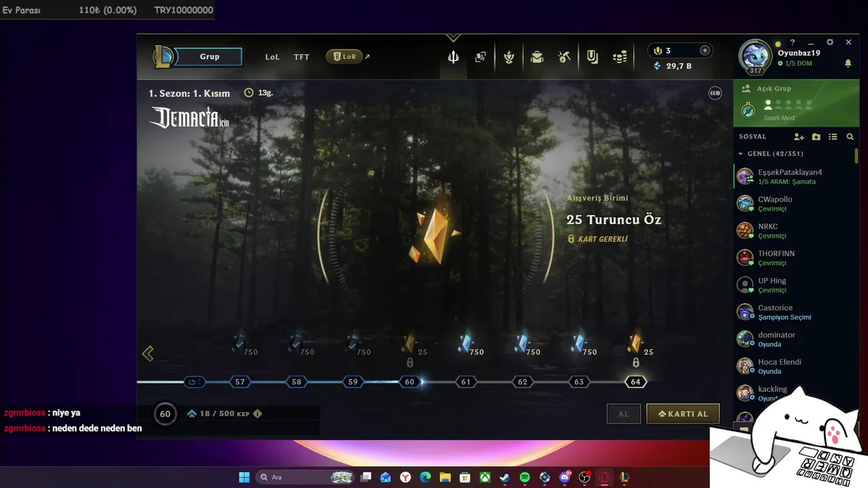This screenshot has width=868, height=488.
Task: Open the Açık Grup party panel
Action: point(796,103)
